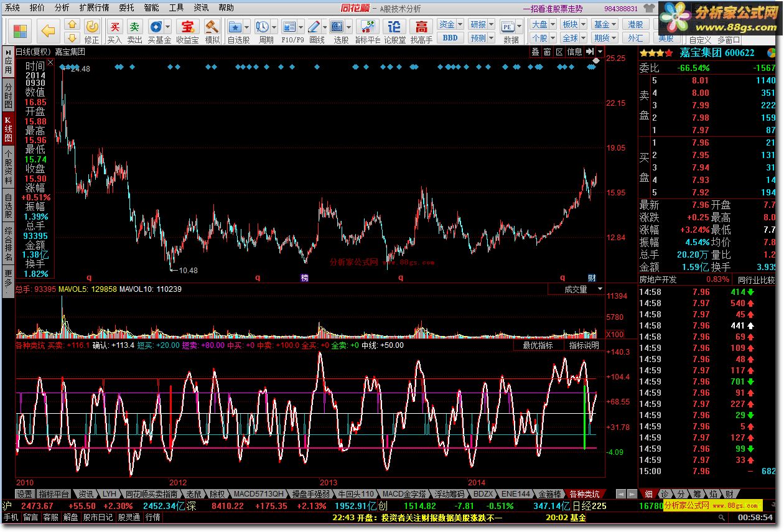Click the 港股 toolbar button
The height and width of the screenshot is (532, 784).
coord(635,24)
